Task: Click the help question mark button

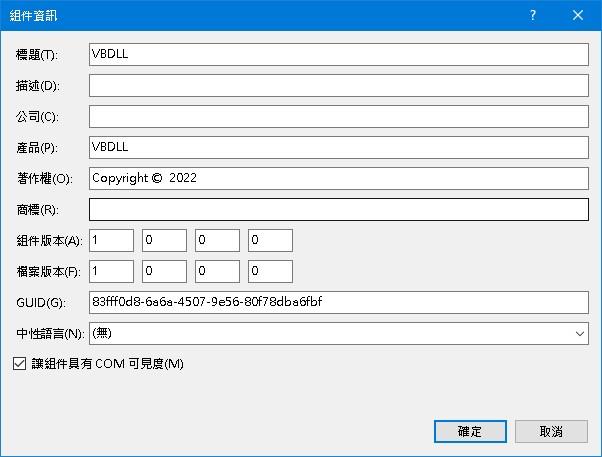Action: 533,15
